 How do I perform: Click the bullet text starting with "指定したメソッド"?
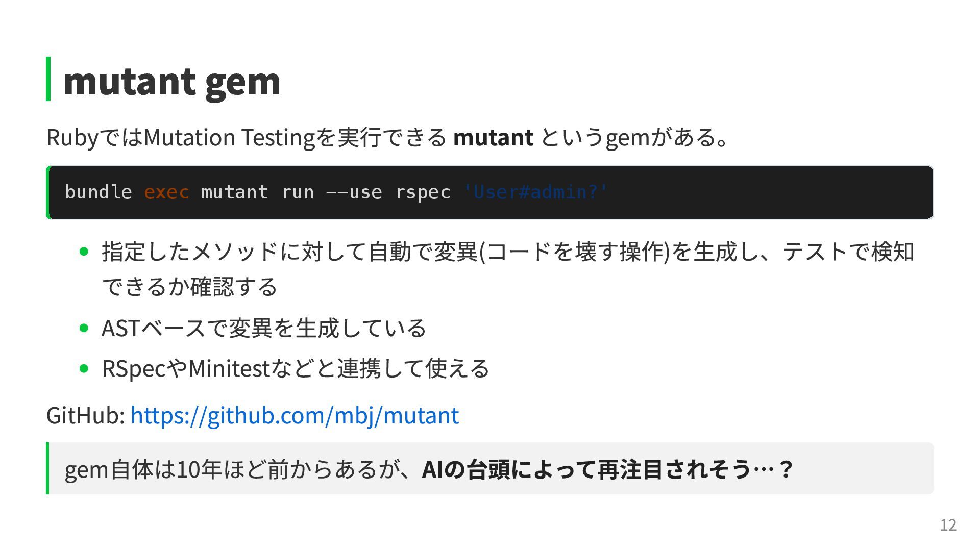(507, 252)
